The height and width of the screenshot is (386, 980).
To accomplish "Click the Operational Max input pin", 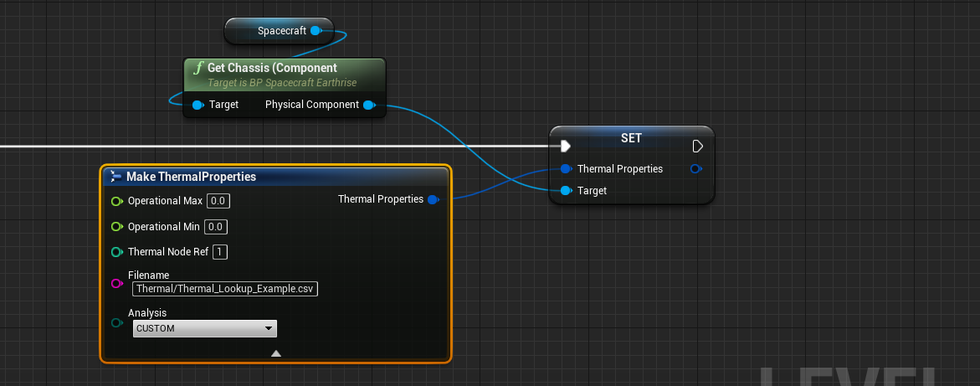I will point(116,201).
